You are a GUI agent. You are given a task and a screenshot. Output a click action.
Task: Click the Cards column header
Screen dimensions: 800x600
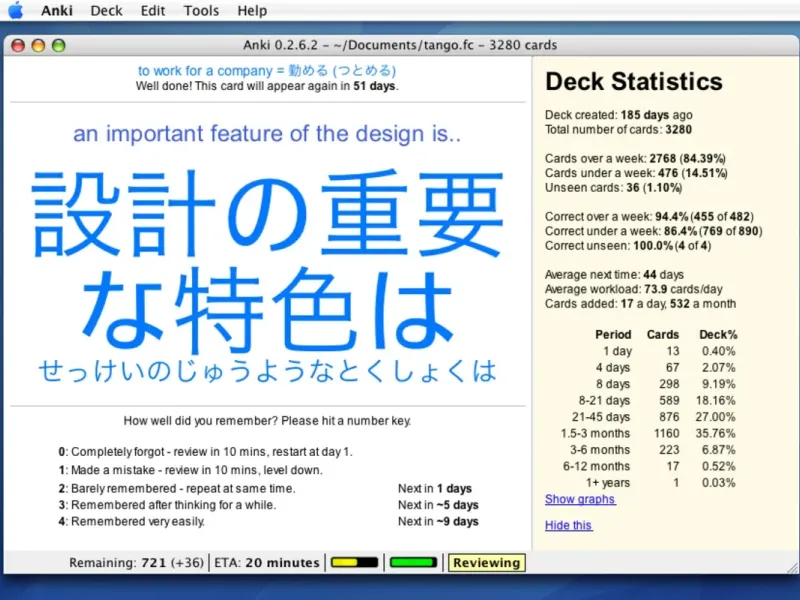click(663, 335)
